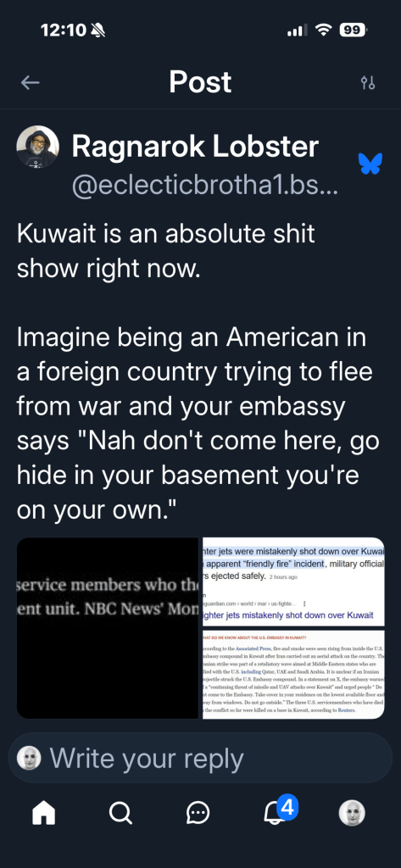Open the Search magnifier tab
The image size is (401, 868).
[120, 813]
